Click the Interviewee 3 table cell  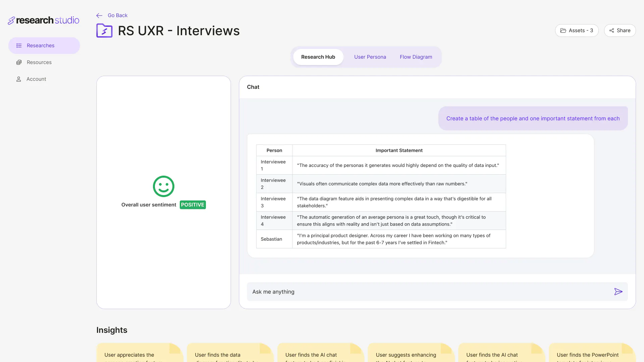[274, 202]
